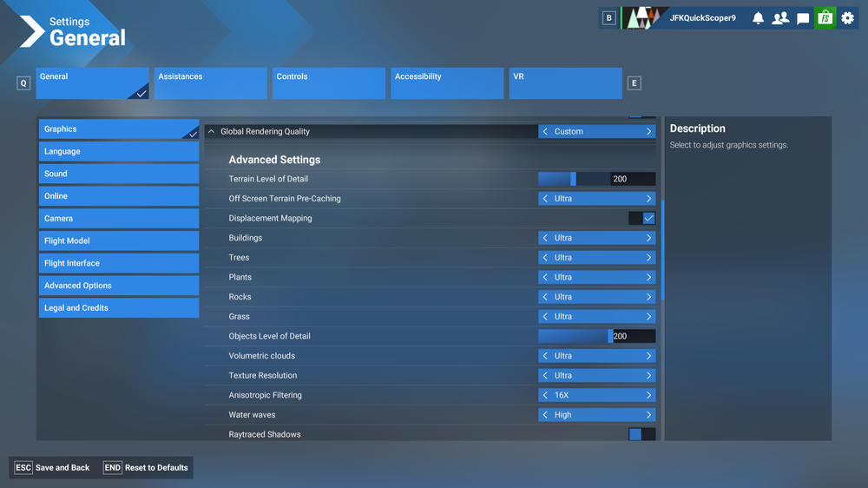Toggle the Raytraced Shadows switch
Image resolution: width=868 pixels, height=488 pixels.
click(641, 434)
